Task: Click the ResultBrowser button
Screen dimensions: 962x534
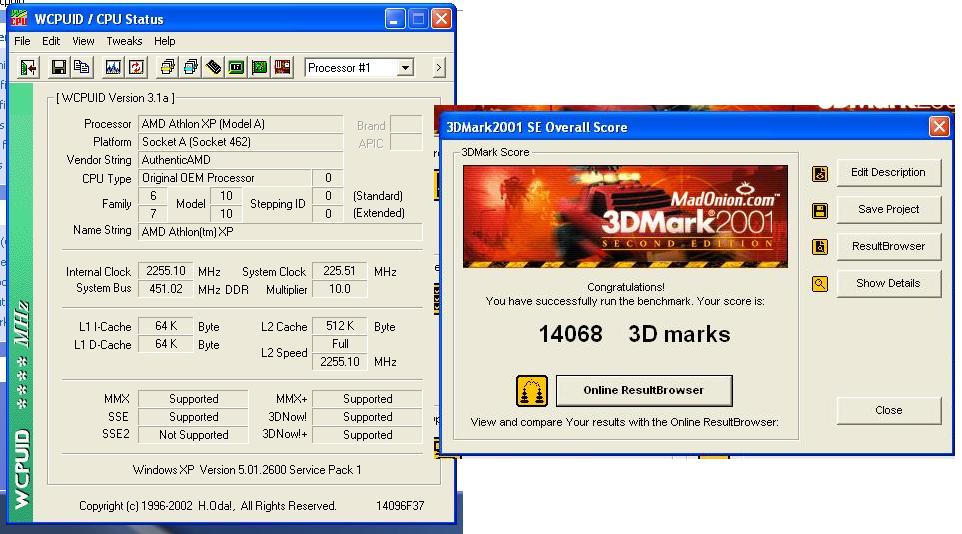Action: pyautogui.click(x=888, y=246)
